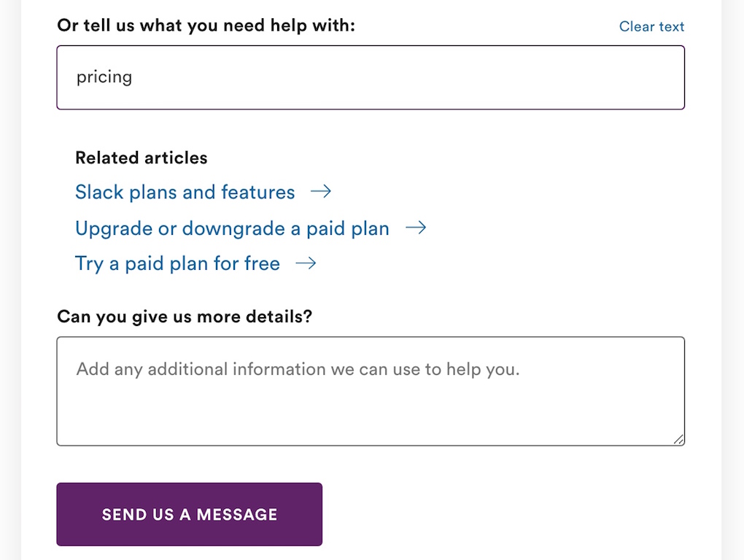The width and height of the screenshot is (744, 560).
Task: Click the arrow beside Slack plans and features
Action: tap(321, 192)
